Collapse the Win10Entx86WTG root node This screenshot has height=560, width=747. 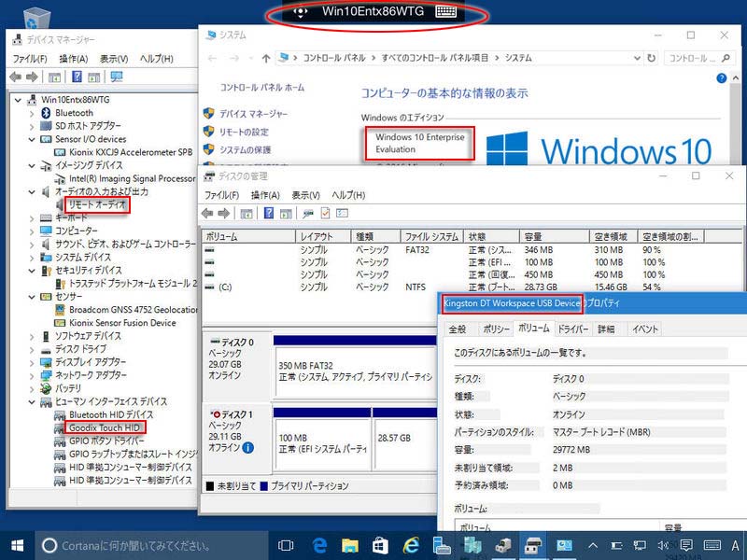click(18, 100)
